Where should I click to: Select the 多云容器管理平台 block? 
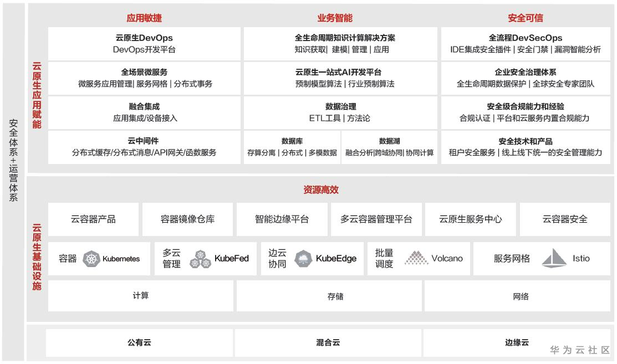[x=376, y=219]
